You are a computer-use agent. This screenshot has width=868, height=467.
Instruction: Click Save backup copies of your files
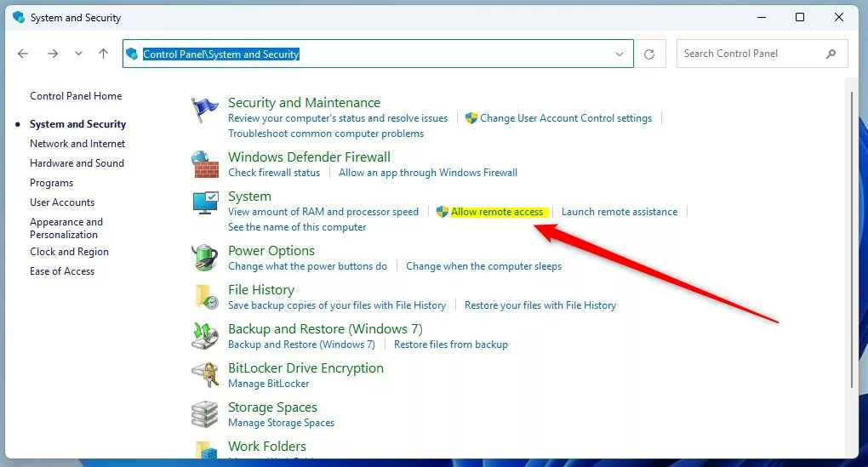[x=337, y=305]
